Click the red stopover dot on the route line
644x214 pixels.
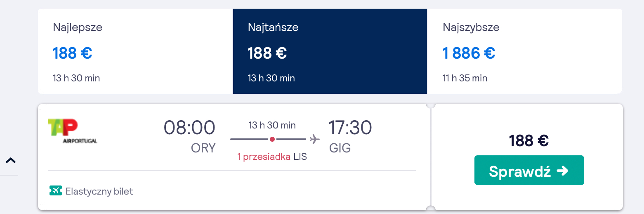pos(272,139)
